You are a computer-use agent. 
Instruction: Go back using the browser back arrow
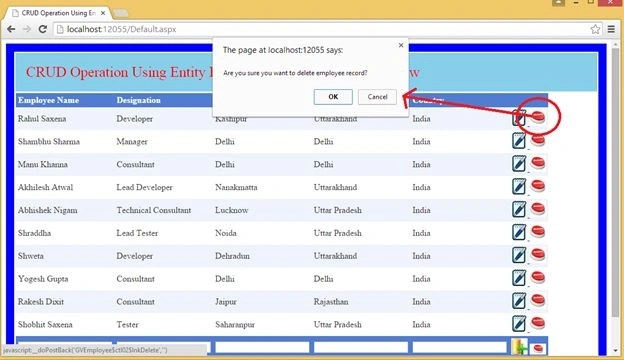11,29
